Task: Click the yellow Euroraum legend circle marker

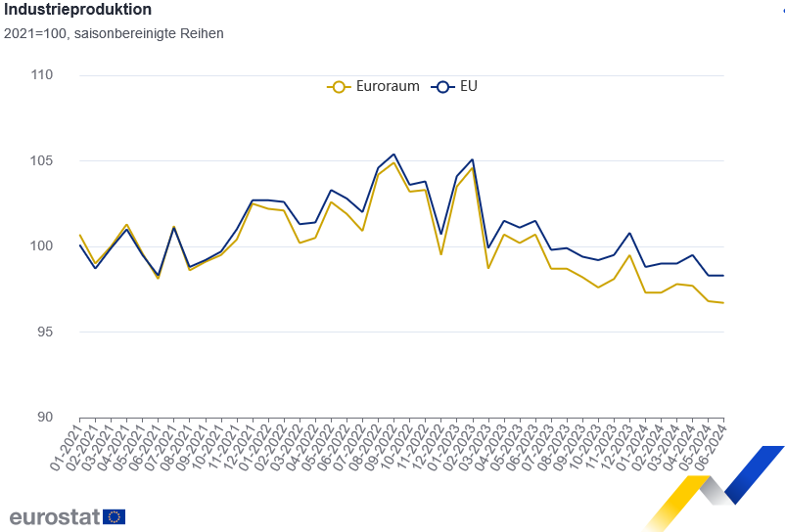Action: pyautogui.click(x=339, y=86)
